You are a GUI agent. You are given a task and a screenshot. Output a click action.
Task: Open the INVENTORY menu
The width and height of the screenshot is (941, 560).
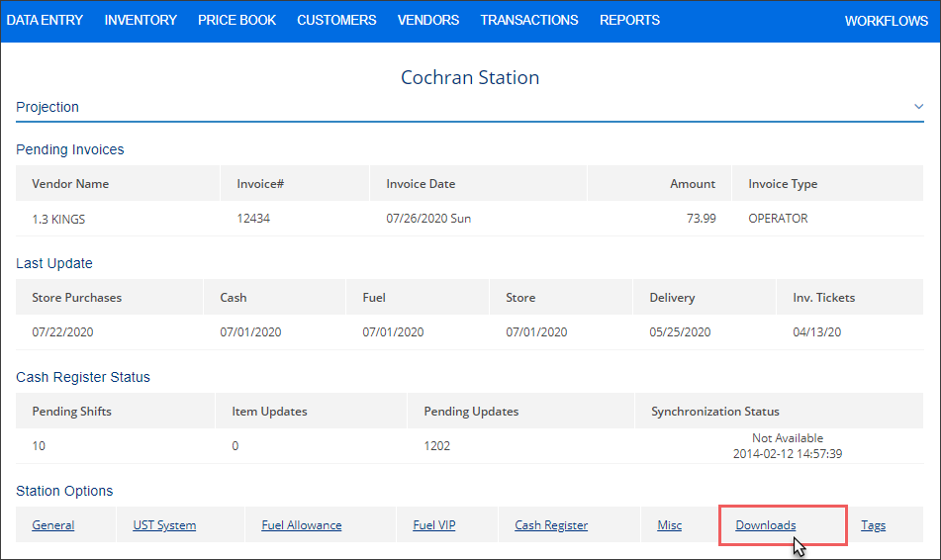(141, 21)
